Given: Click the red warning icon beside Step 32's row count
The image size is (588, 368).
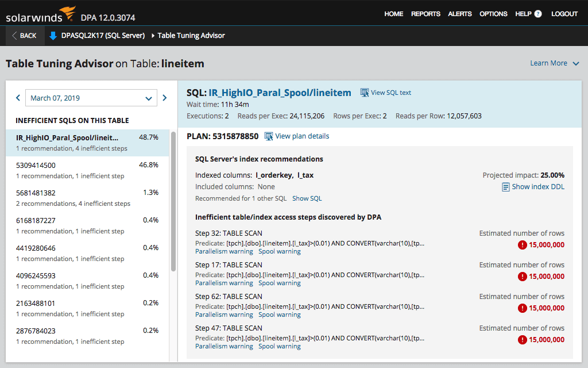Looking at the screenshot, I should pos(522,243).
